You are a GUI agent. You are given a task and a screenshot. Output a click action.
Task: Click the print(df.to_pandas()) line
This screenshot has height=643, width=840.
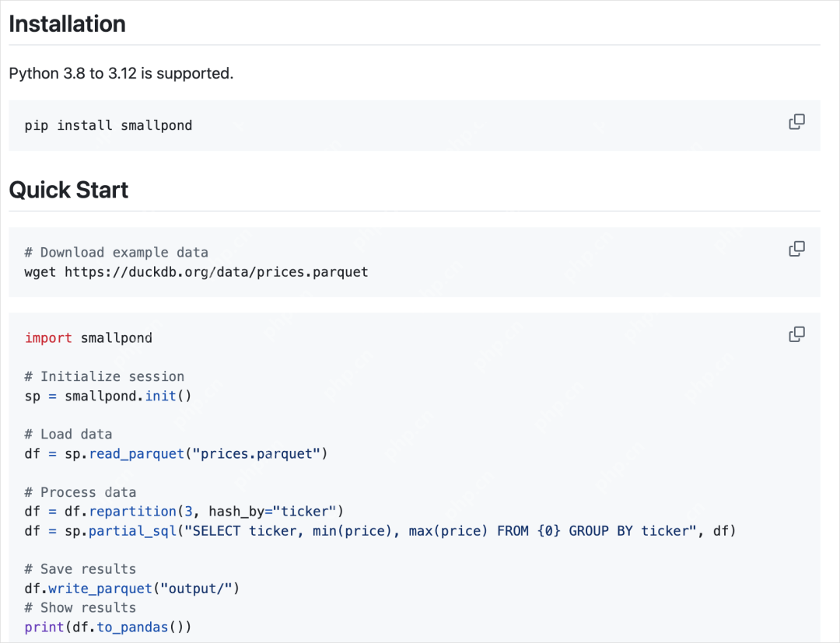coord(107,627)
